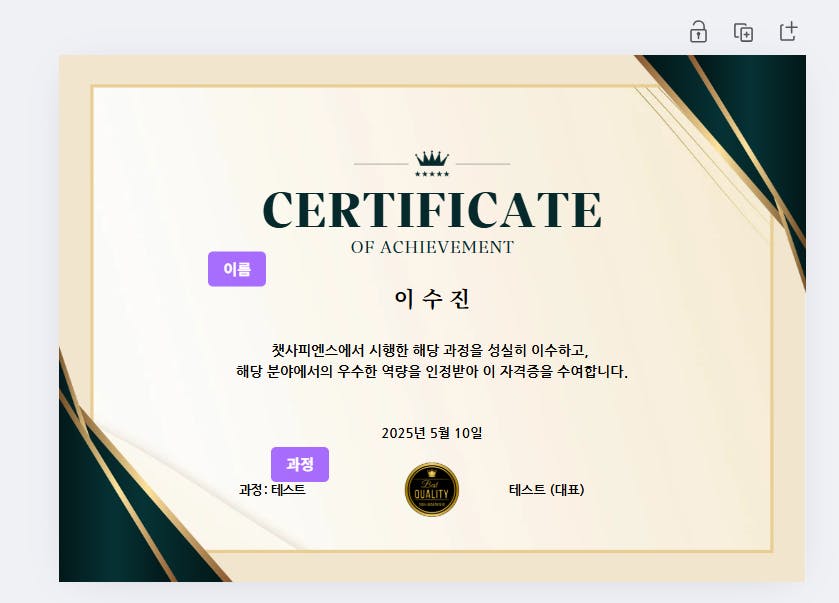
Task: Select the CERTIFICATE heading text
Action: (x=432, y=210)
